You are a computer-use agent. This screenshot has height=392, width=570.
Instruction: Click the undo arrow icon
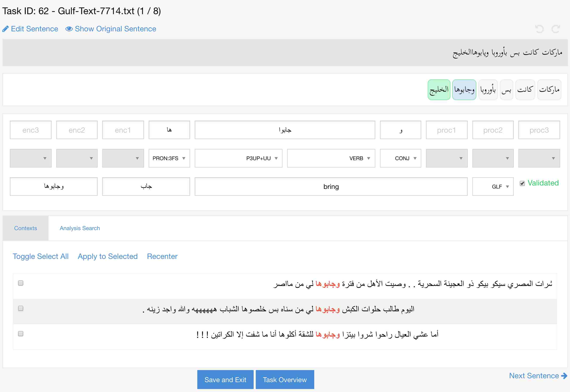pyautogui.click(x=539, y=29)
